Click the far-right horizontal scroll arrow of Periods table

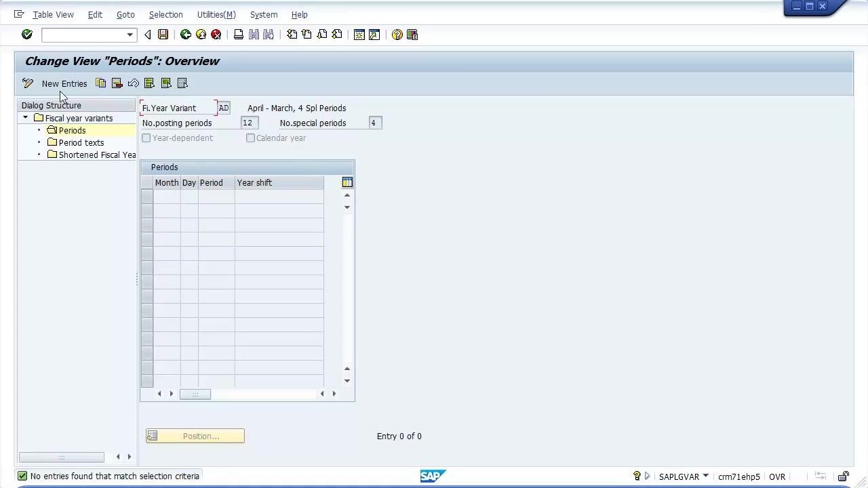pyautogui.click(x=334, y=394)
